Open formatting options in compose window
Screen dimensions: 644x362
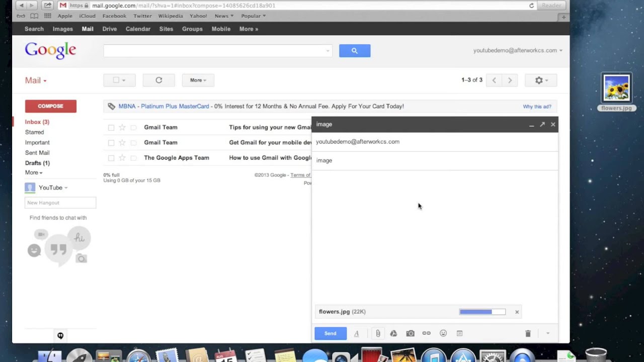[356, 333]
